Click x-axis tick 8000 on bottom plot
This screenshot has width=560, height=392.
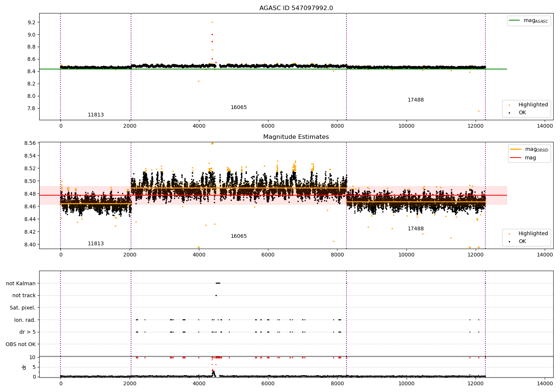pyautogui.click(x=337, y=384)
